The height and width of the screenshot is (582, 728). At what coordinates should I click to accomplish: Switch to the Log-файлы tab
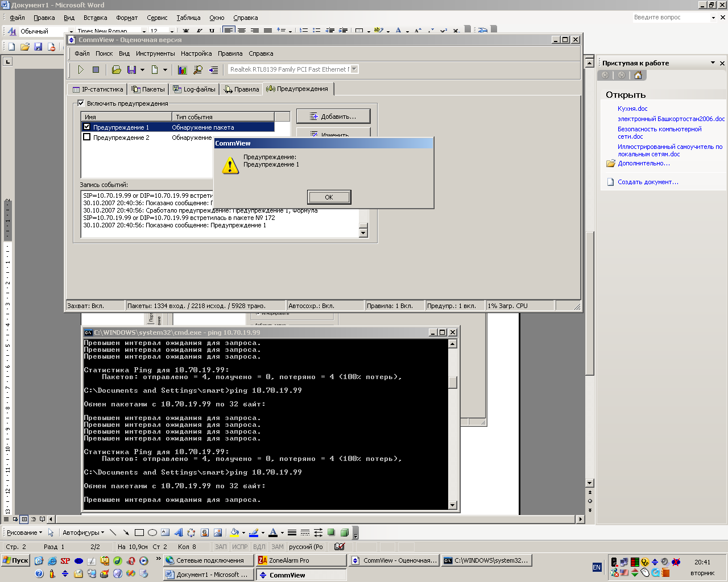point(194,89)
